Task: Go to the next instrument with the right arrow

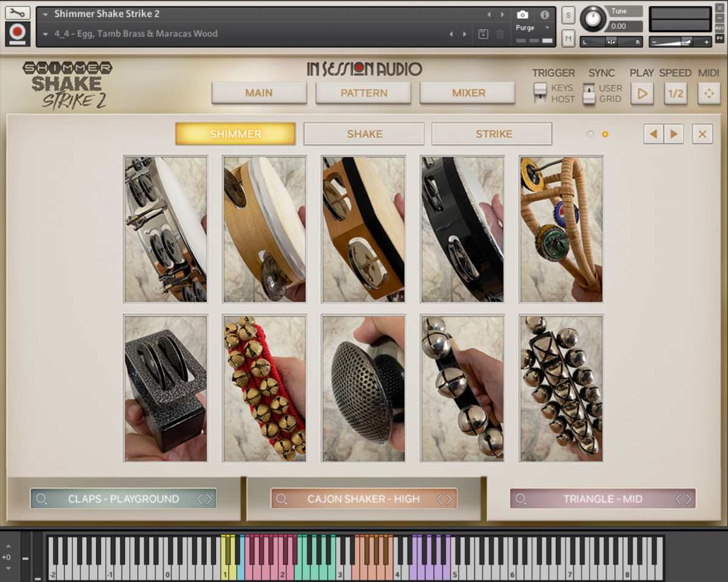Action: tap(502, 15)
